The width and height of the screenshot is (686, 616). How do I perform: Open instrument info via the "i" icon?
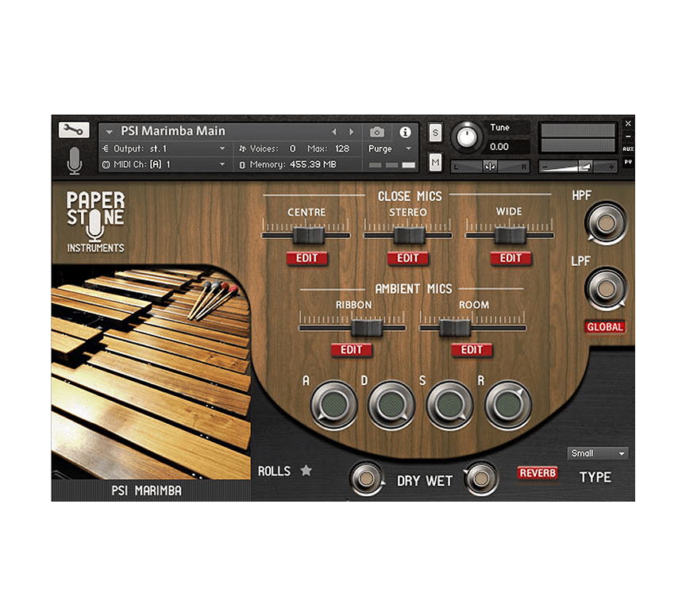(407, 133)
